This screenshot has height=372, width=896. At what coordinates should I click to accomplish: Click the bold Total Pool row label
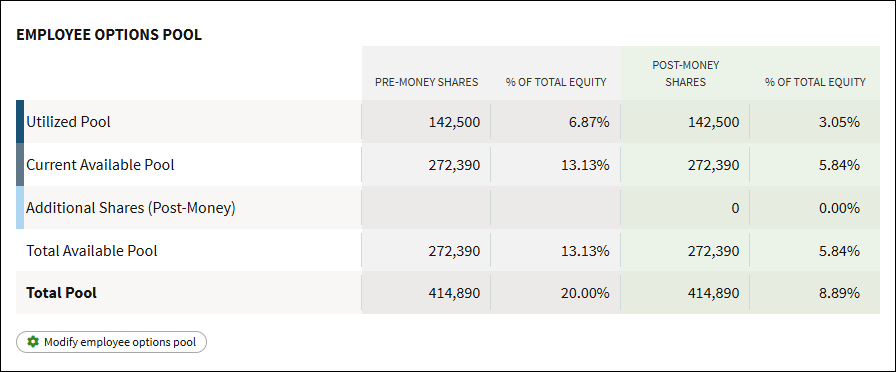(x=62, y=293)
